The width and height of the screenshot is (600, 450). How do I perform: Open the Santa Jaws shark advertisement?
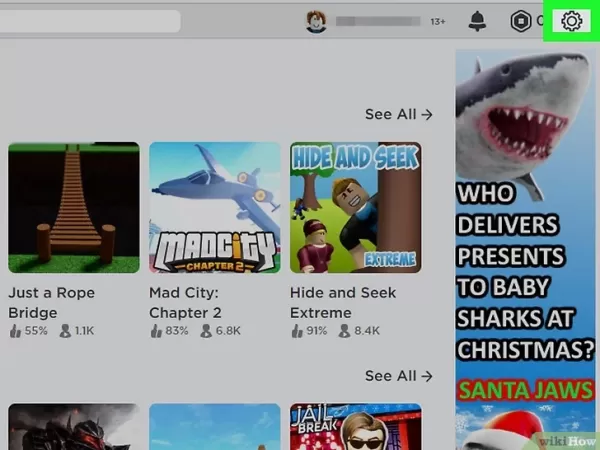(x=525, y=249)
